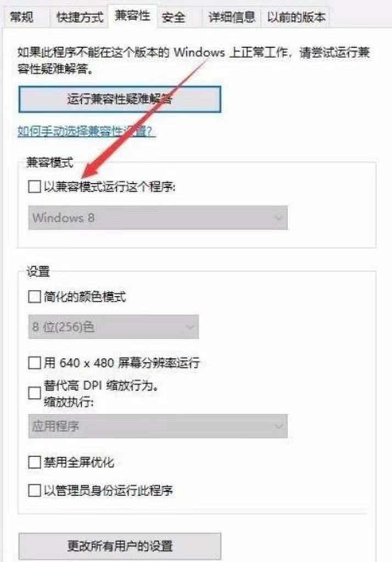This screenshot has height=562, width=392.
Task: Open the 8 位(256)色 color dropdown
Action: click(113, 327)
